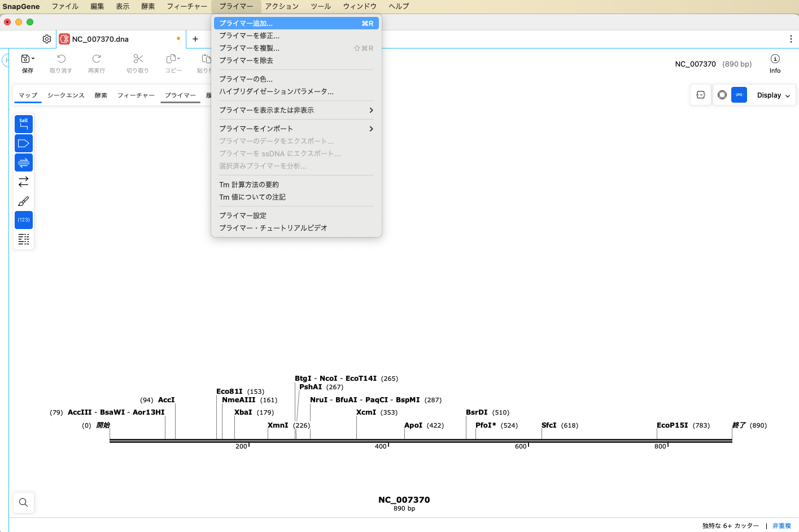This screenshot has width=799, height=532.
Task: Toggle the SalI enzyme sites display
Action: (x=23, y=124)
